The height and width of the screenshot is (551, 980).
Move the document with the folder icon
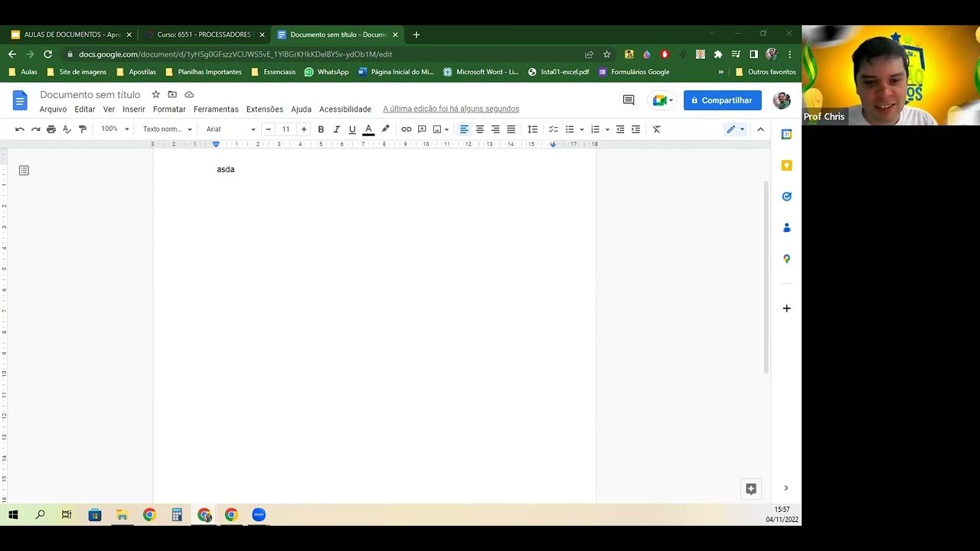pyautogui.click(x=172, y=94)
